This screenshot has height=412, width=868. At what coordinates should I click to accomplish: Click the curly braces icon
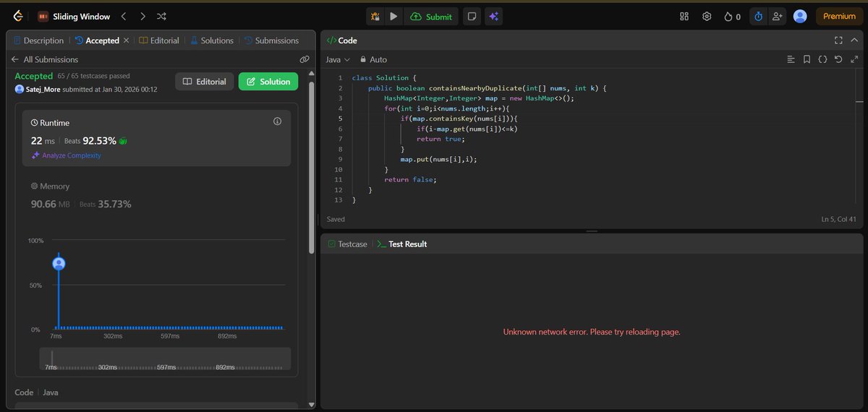click(x=822, y=59)
